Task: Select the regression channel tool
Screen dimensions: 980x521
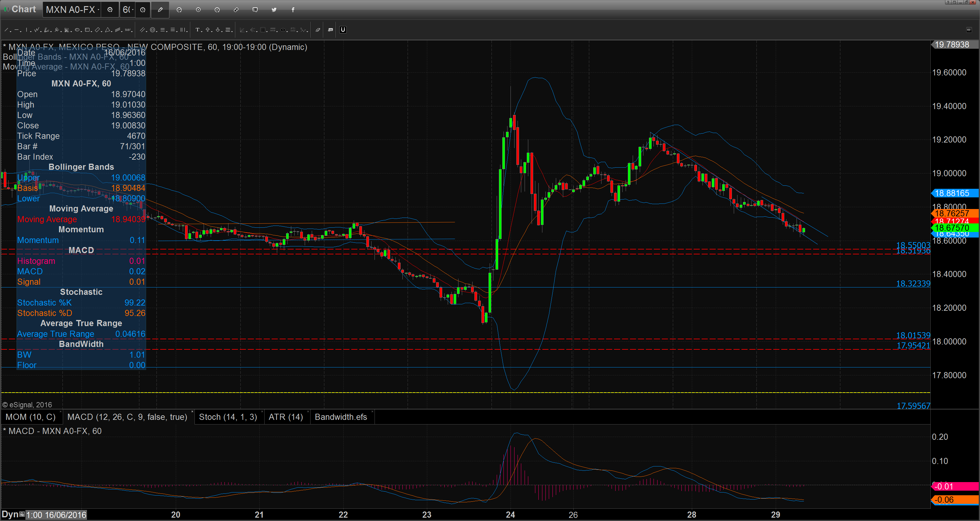Action: [x=118, y=30]
